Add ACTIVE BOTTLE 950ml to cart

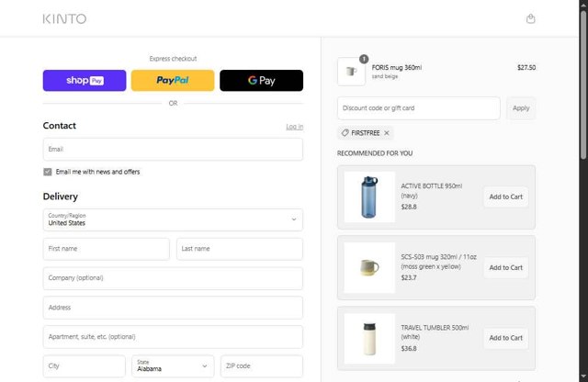pos(505,197)
